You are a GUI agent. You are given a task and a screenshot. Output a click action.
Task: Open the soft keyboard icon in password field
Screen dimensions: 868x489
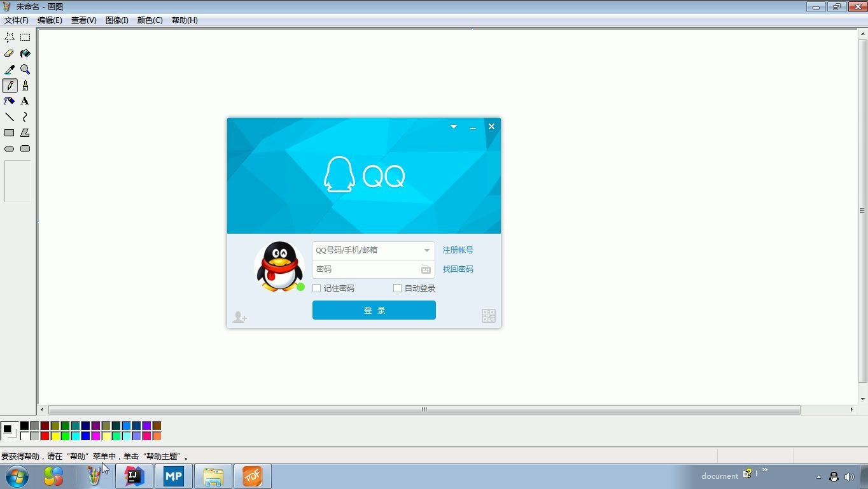click(426, 269)
